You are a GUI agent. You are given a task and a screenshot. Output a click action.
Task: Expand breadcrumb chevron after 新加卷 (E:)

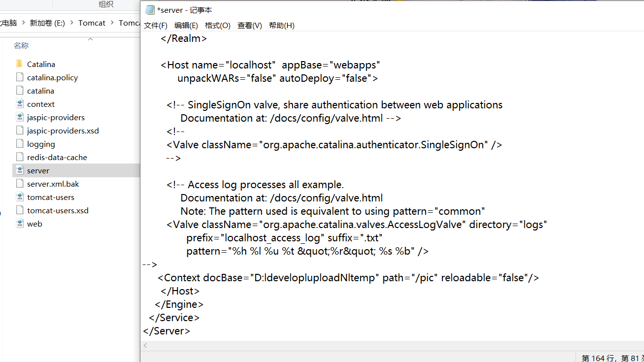click(72, 23)
